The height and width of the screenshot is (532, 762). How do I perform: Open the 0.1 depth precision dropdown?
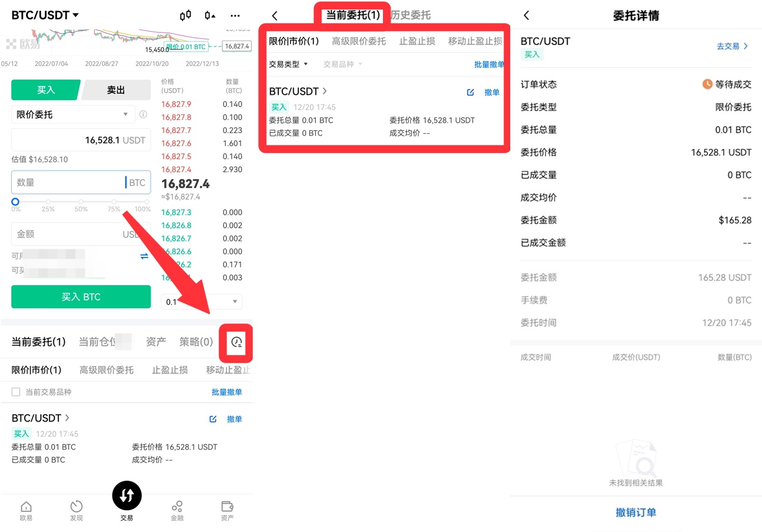coord(202,302)
